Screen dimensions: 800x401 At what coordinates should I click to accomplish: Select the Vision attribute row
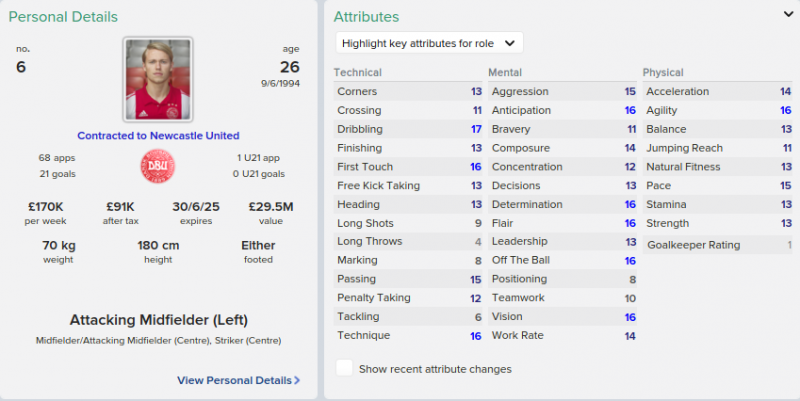click(x=563, y=316)
